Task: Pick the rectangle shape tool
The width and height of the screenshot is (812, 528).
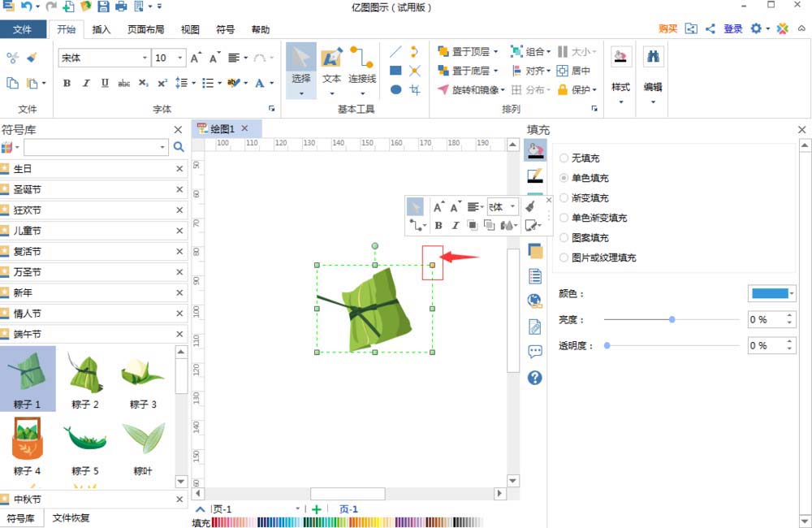Action: [x=395, y=71]
